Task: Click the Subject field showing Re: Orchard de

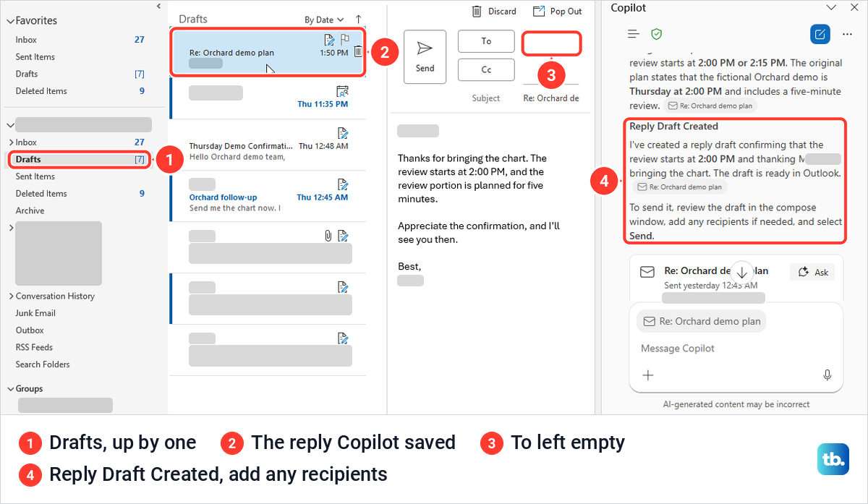Action: 551,98
